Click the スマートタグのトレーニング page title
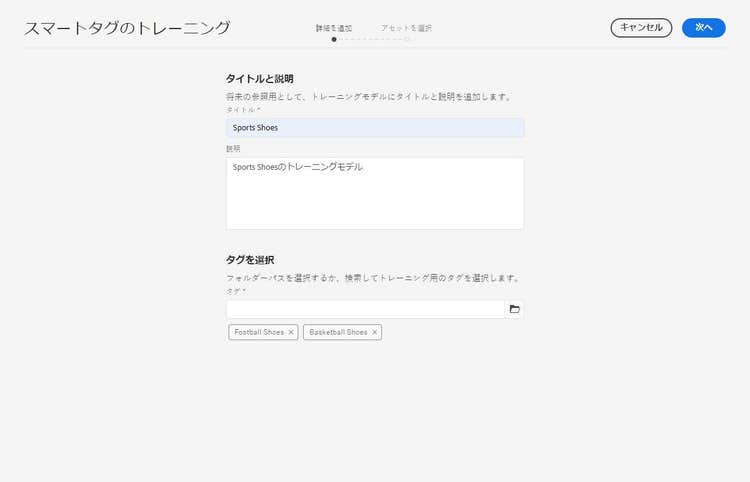 127,28
